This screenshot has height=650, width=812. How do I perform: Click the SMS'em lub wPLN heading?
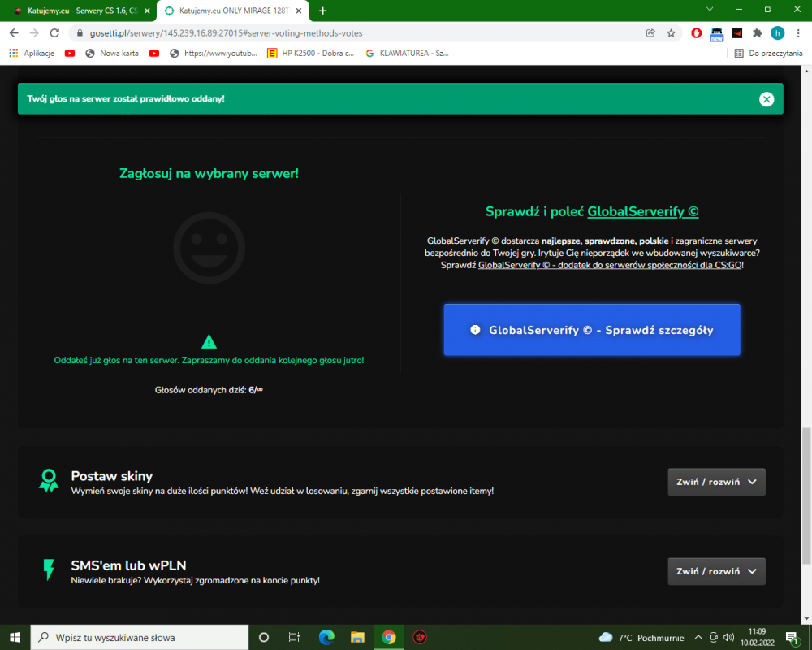pos(128,565)
